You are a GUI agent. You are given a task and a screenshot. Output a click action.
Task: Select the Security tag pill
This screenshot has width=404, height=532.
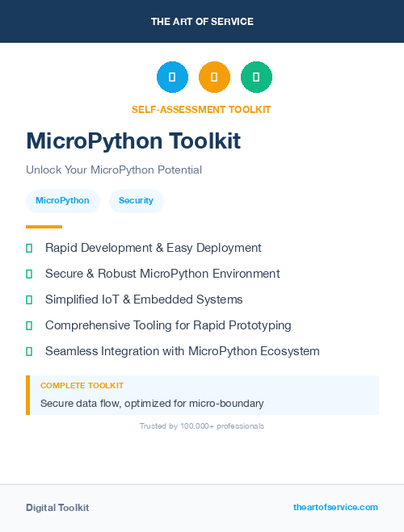pos(136,201)
